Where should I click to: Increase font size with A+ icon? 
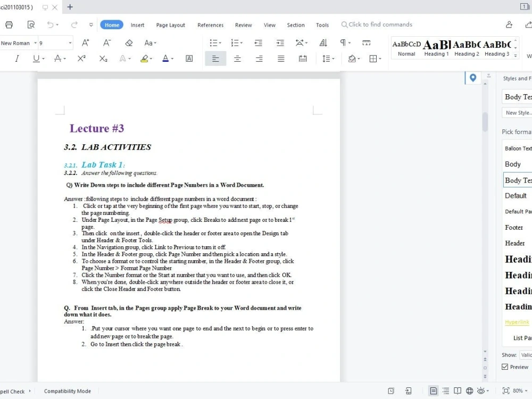pos(86,43)
